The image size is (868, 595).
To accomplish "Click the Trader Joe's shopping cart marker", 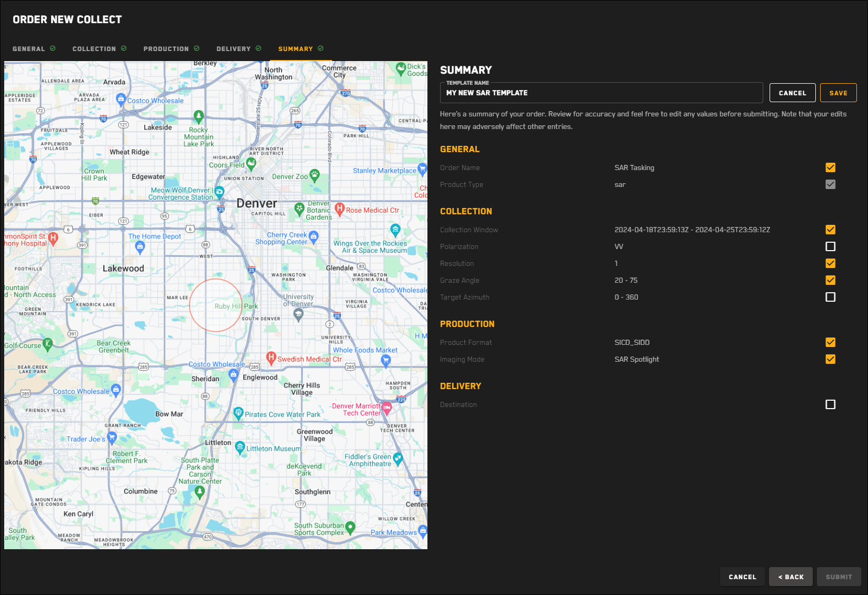I will coord(112,438).
